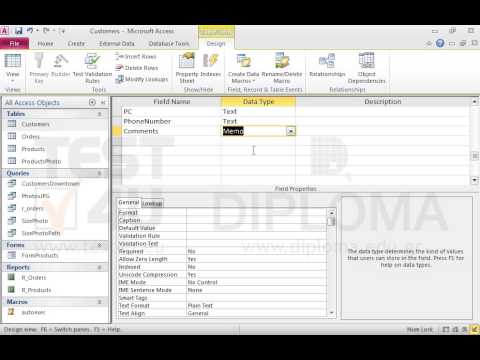The height and width of the screenshot is (360, 480).
Task: Select the CustomersDowntown query
Action: (50, 184)
